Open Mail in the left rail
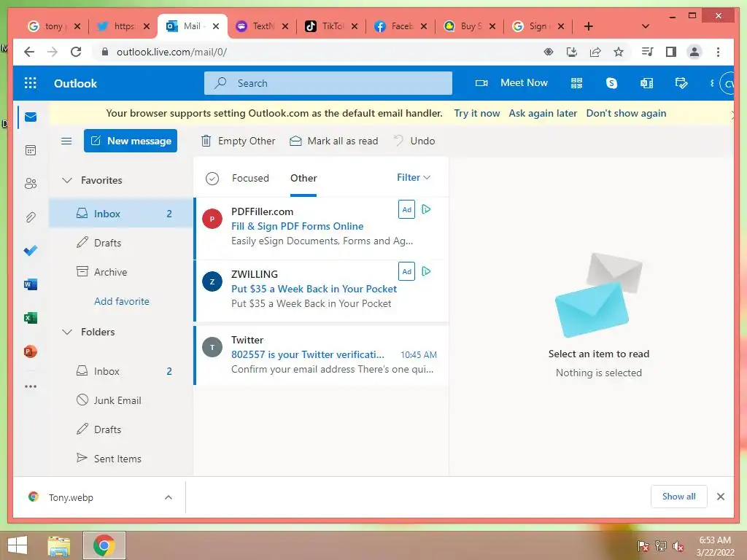This screenshot has width=747, height=560. 31,117
